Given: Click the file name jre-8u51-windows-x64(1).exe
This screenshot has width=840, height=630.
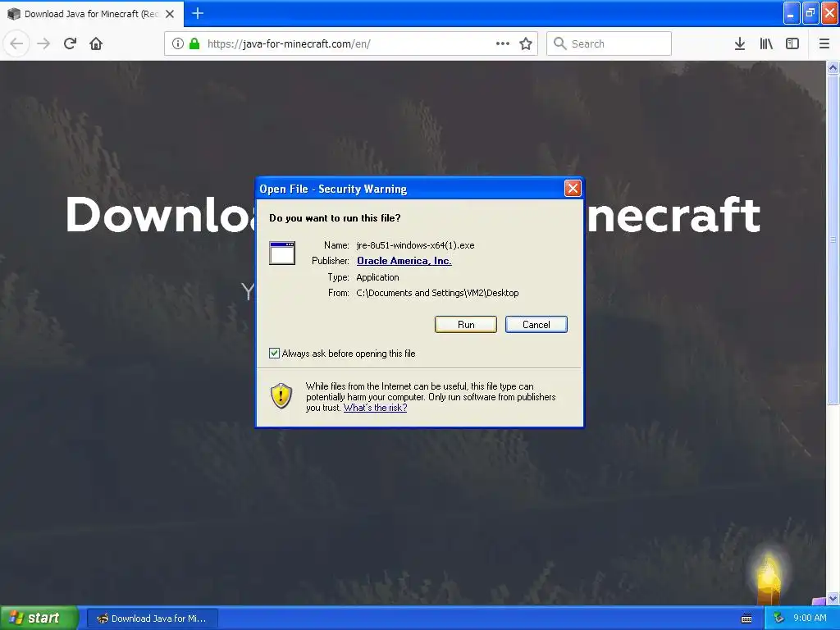Looking at the screenshot, I should point(415,245).
